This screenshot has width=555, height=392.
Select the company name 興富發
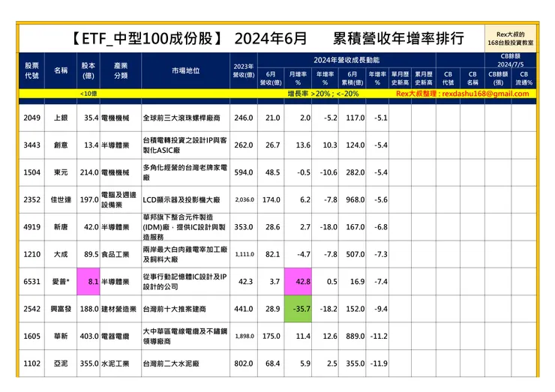click(61, 309)
